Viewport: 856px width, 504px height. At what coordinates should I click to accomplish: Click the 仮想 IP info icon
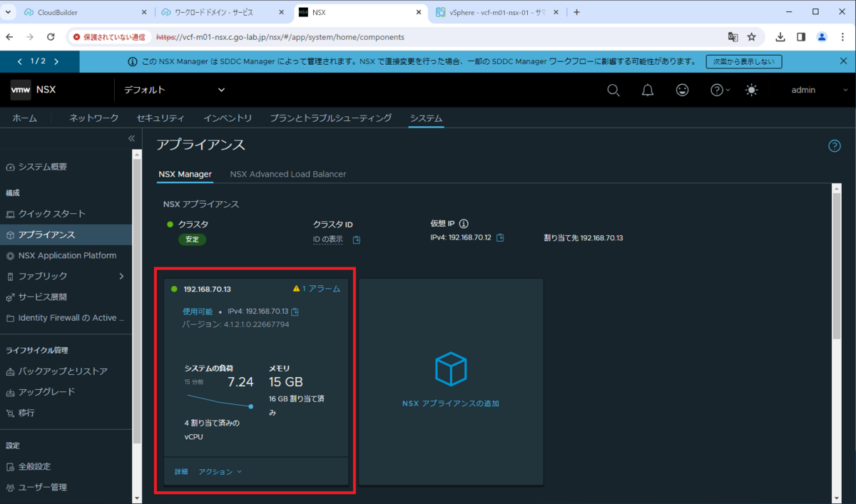coord(464,223)
